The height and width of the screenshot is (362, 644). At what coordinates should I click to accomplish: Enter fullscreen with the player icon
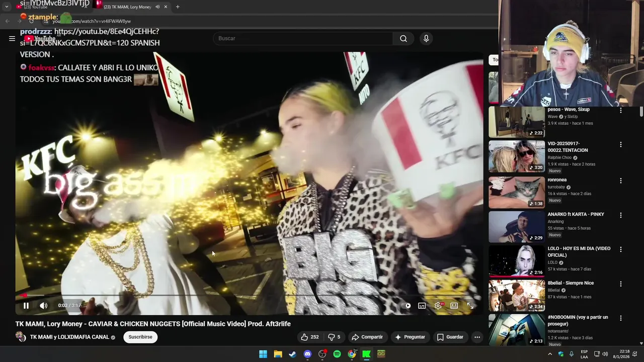(470, 306)
